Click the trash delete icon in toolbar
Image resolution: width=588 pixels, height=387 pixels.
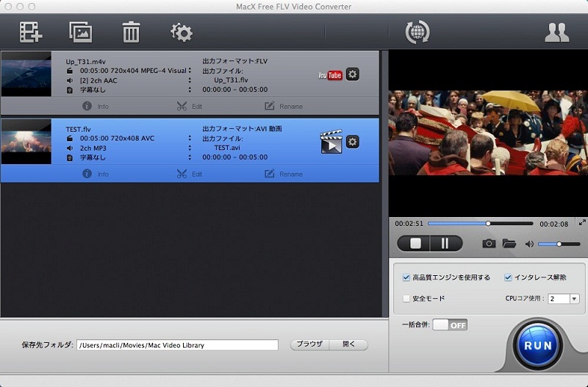(131, 32)
